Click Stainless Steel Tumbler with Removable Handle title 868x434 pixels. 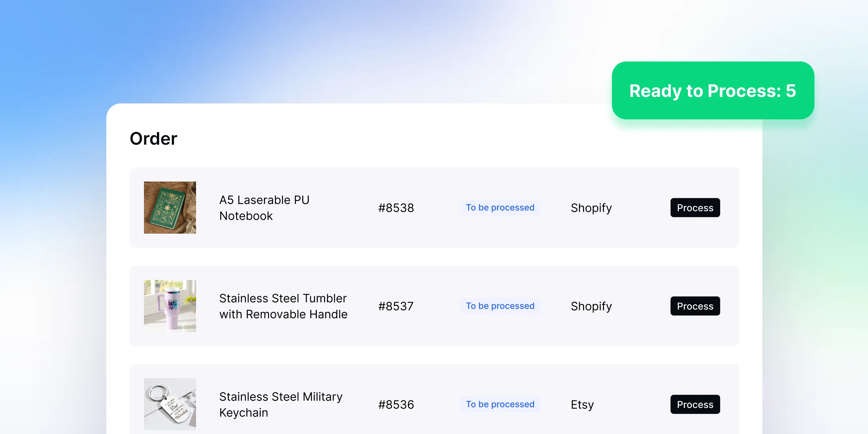coord(283,306)
